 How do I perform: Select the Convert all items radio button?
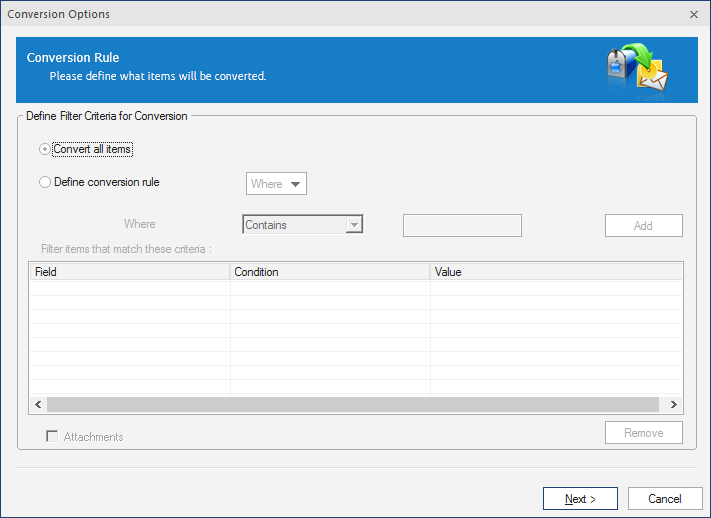click(44, 149)
